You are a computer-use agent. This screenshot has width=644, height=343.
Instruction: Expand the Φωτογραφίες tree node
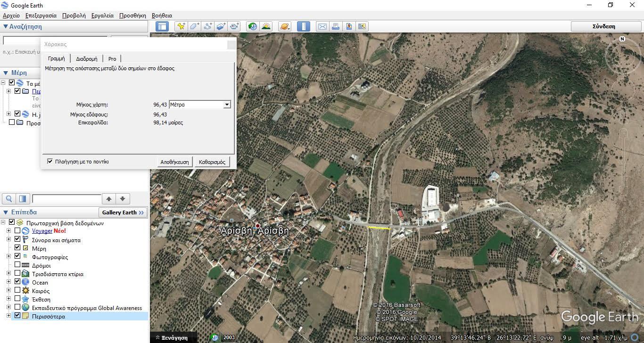8,256
